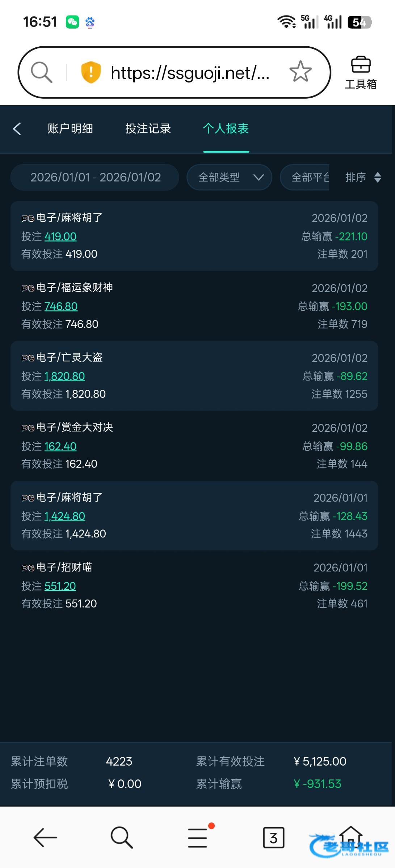This screenshot has width=395, height=868.
Task: Tap the search magnifier in address bar
Action: click(x=41, y=72)
